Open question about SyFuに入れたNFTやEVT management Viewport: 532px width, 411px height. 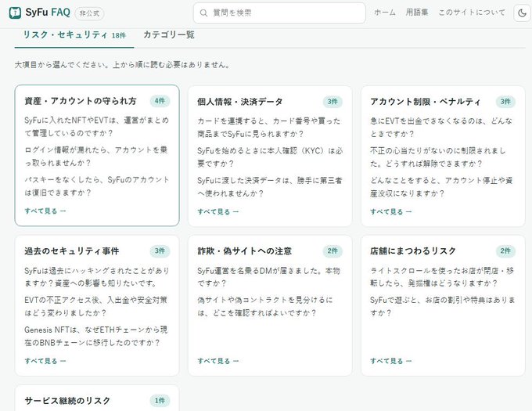point(97,127)
